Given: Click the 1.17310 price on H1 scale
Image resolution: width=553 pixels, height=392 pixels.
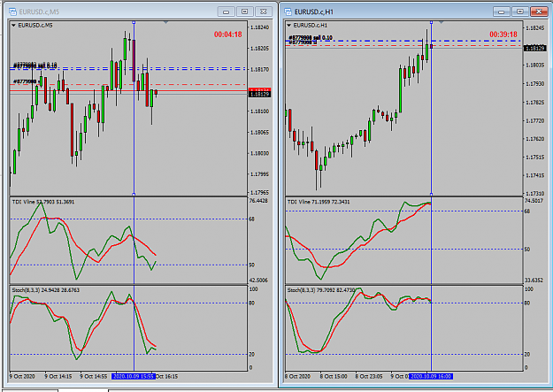Looking at the screenshot, I should pos(534,194).
